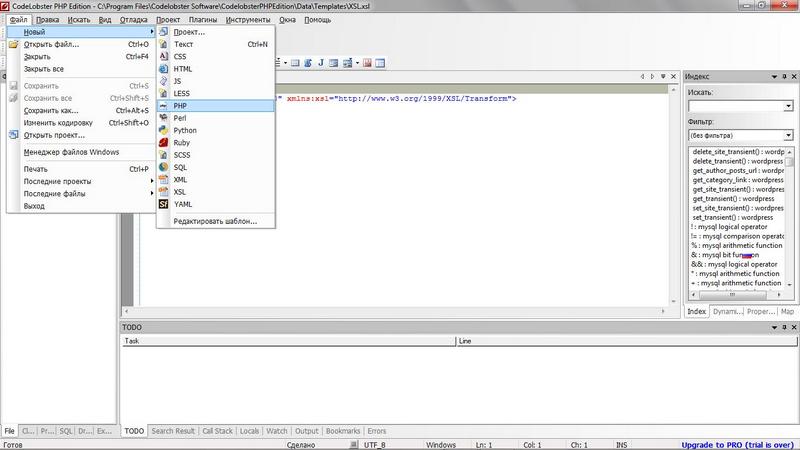Switch to the Map tab
Image resolution: width=800 pixels, height=450 pixels.
[x=787, y=311]
